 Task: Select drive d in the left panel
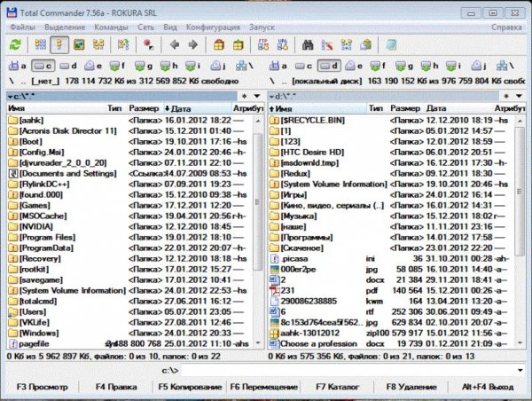click(68, 66)
